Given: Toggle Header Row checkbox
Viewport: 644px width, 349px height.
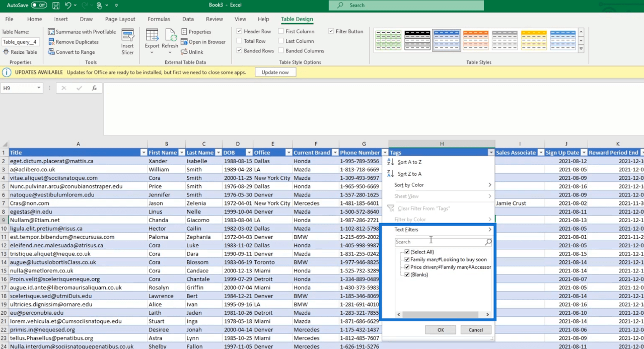Looking at the screenshot, I should 239,31.
